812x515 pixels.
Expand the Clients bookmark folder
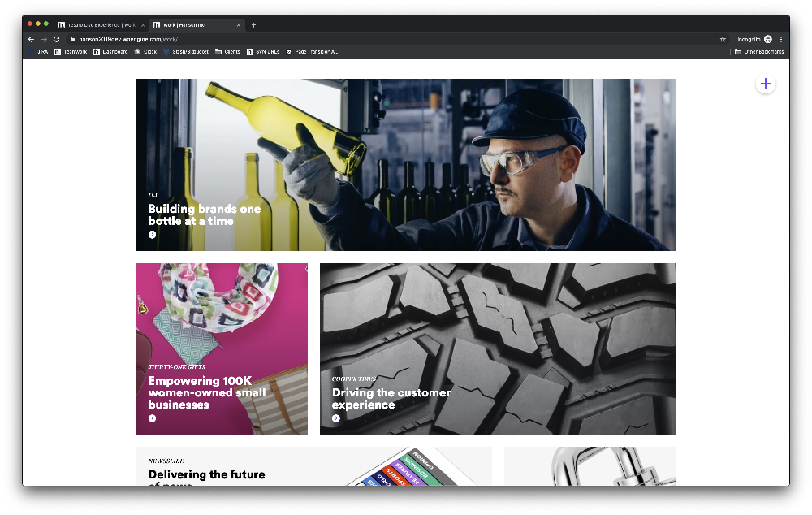pyautogui.click(x=228, y=52)
